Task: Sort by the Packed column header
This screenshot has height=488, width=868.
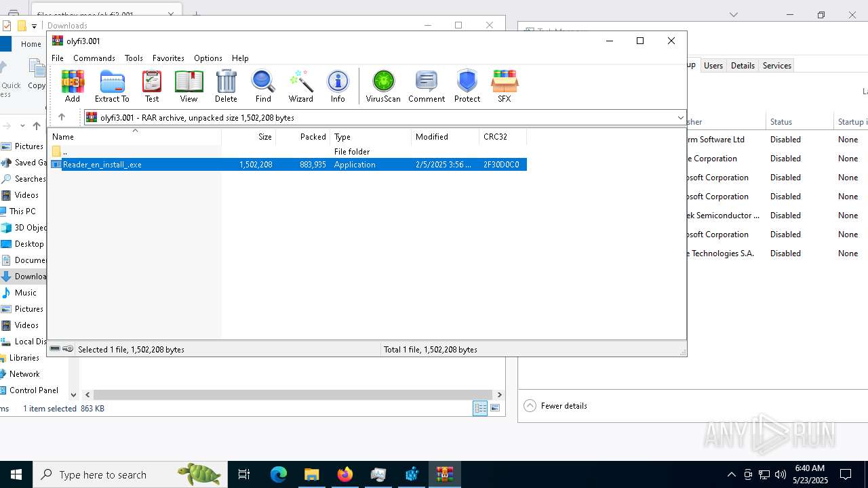Action: (x=302, y=137)
